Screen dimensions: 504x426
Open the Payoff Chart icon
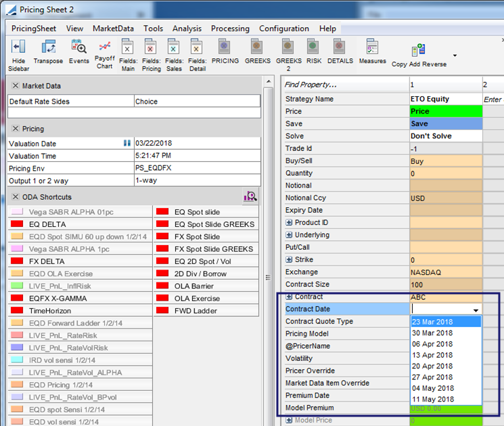pos(105,46)
